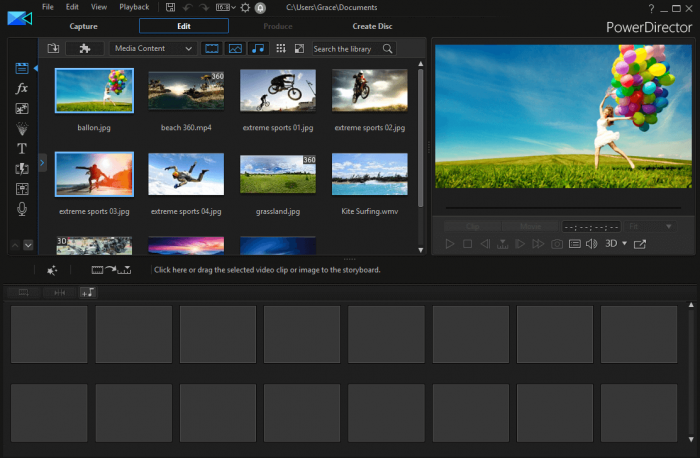Click the preview volume speaker icon
Image resolution: width=700 pixels, height=458 pixels.
pos(591,244)
